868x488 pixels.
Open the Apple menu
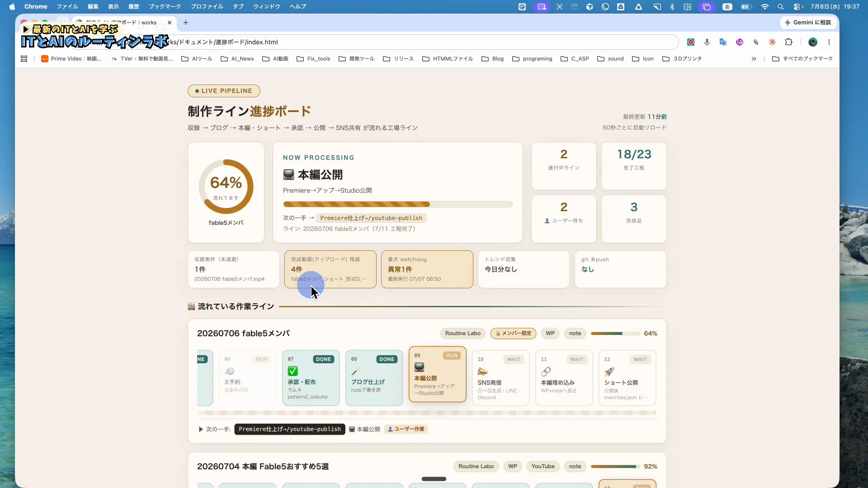click(x=12, y=6)
